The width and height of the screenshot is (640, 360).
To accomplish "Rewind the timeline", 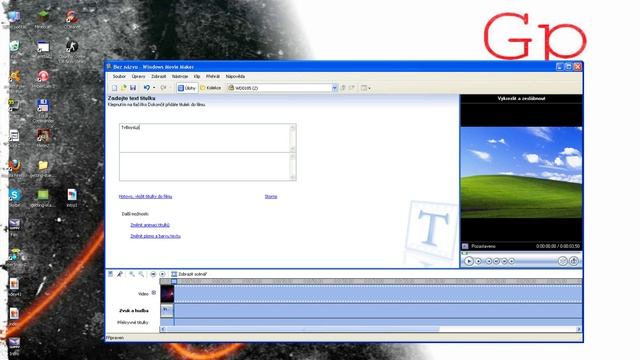I will click(153, 274).
